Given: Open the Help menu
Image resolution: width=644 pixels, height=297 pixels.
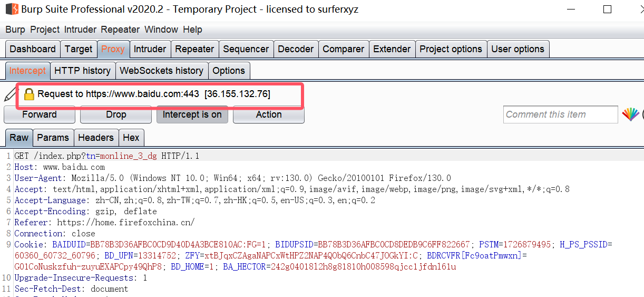Looking at the screenshot, I should pyautogui.click(x=192, y=30).
